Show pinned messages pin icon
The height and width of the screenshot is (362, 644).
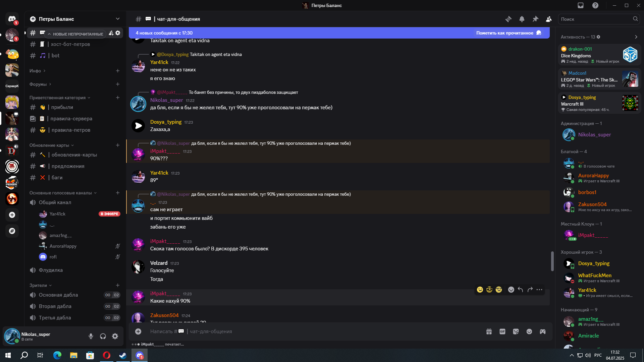535,19
